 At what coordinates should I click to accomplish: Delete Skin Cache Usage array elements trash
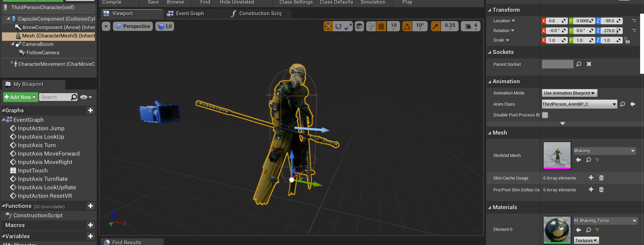click(x=601, y=178)
